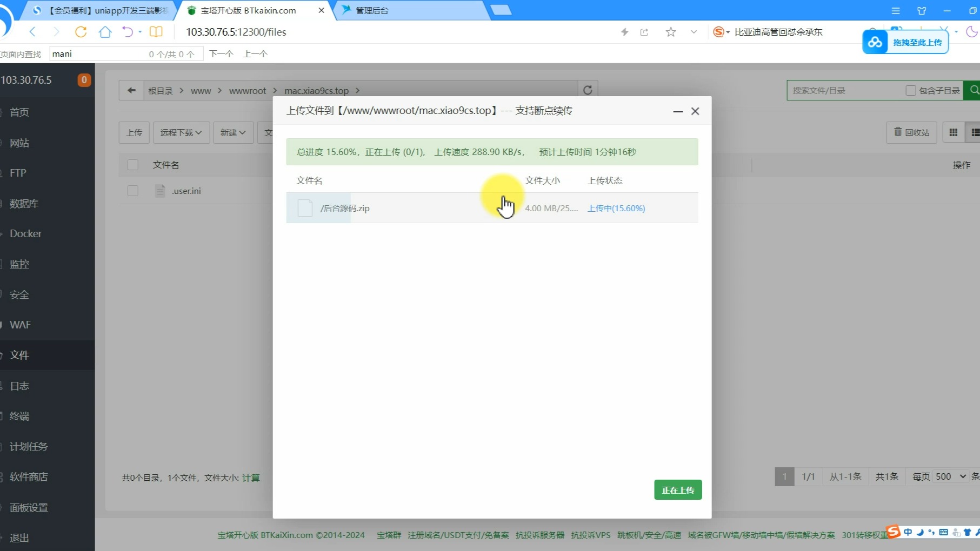
Task: Click the 计算 file size link
Action: (251, 478)
